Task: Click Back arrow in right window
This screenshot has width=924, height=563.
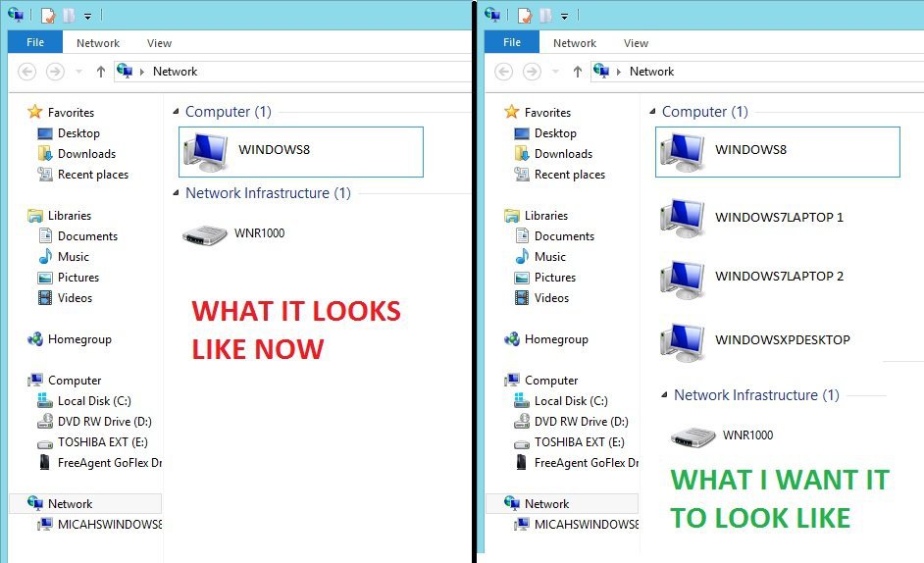Action: [503, 72]
